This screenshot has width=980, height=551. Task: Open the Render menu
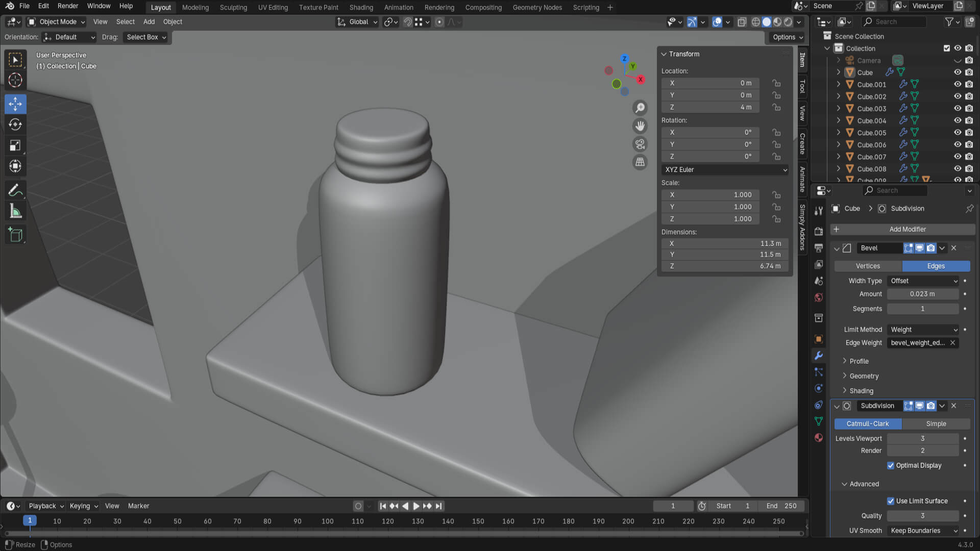point(68,6)
